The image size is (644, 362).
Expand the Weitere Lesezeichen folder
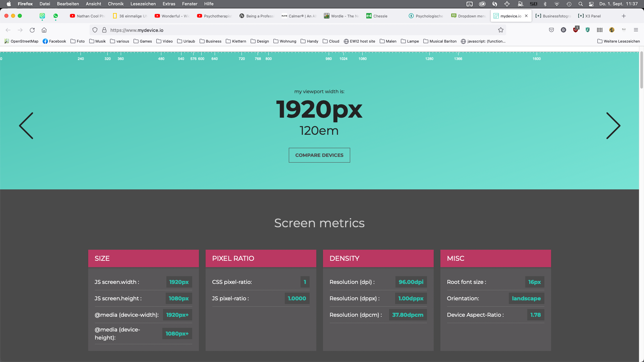coord(619,41)
